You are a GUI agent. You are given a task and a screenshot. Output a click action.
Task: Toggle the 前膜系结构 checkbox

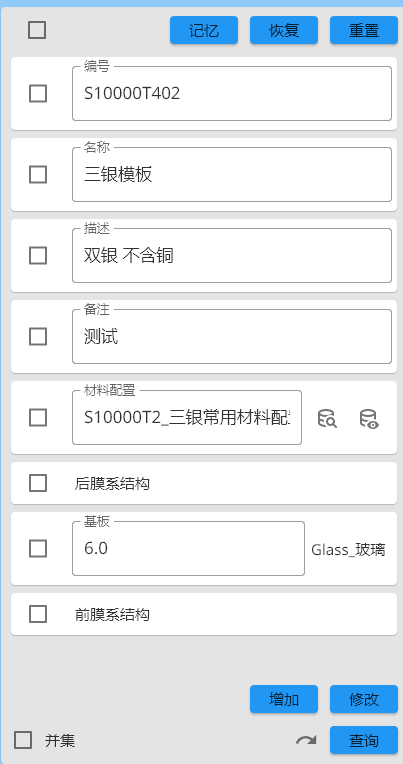pos(38,614)
